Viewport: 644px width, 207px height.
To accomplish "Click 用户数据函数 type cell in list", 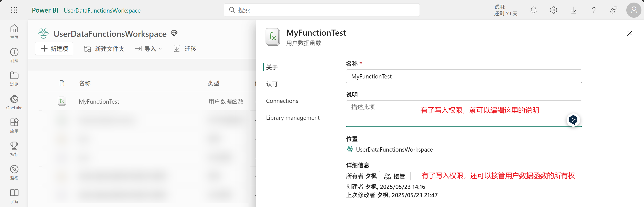I will coord(226,101).
